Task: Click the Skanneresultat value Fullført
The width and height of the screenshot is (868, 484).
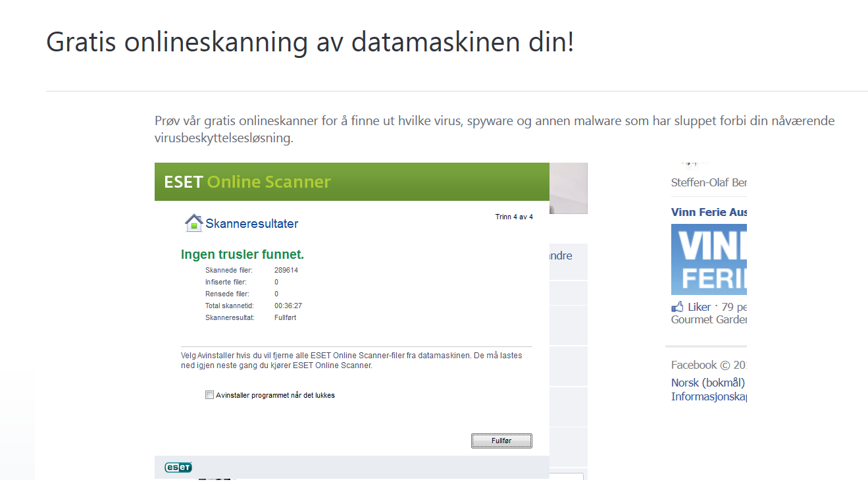Action: (x=286, y=317)
